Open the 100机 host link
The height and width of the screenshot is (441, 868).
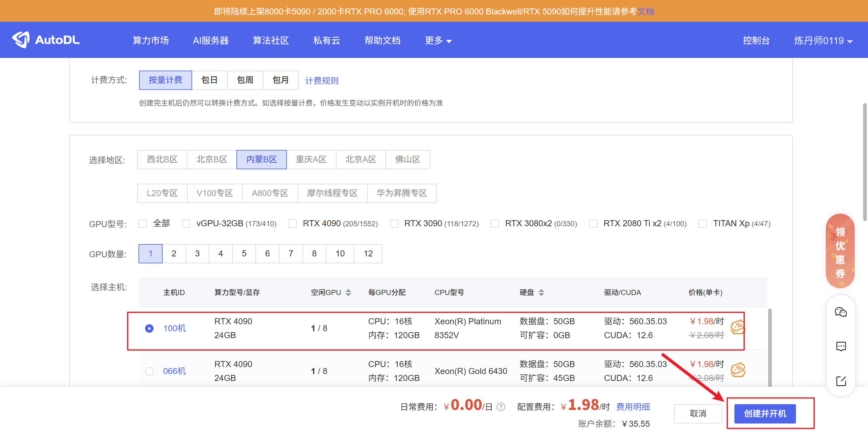174,328
